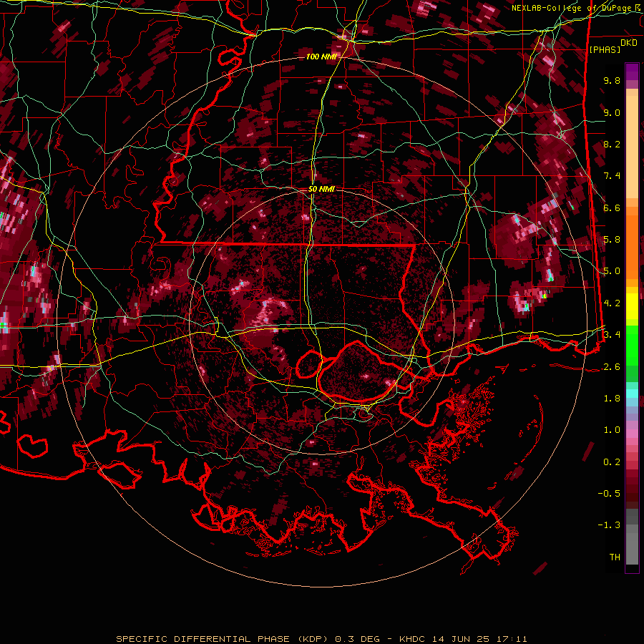The height and width of the screenshot is (644, 644).
Task: Click the purple top segment of color bar
Action: (632, 72)
